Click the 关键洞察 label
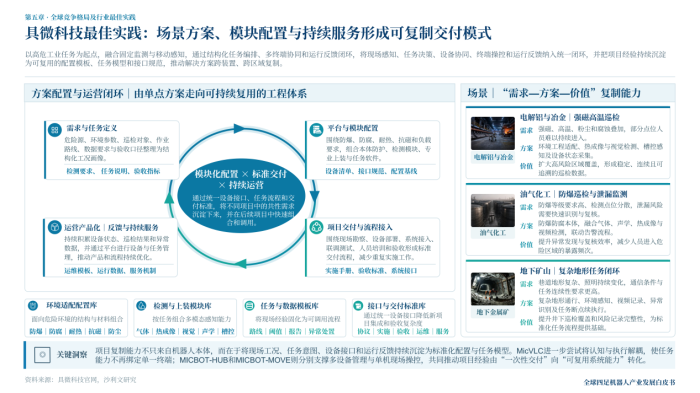Viewport: 700px width, 393px height. 72,355
